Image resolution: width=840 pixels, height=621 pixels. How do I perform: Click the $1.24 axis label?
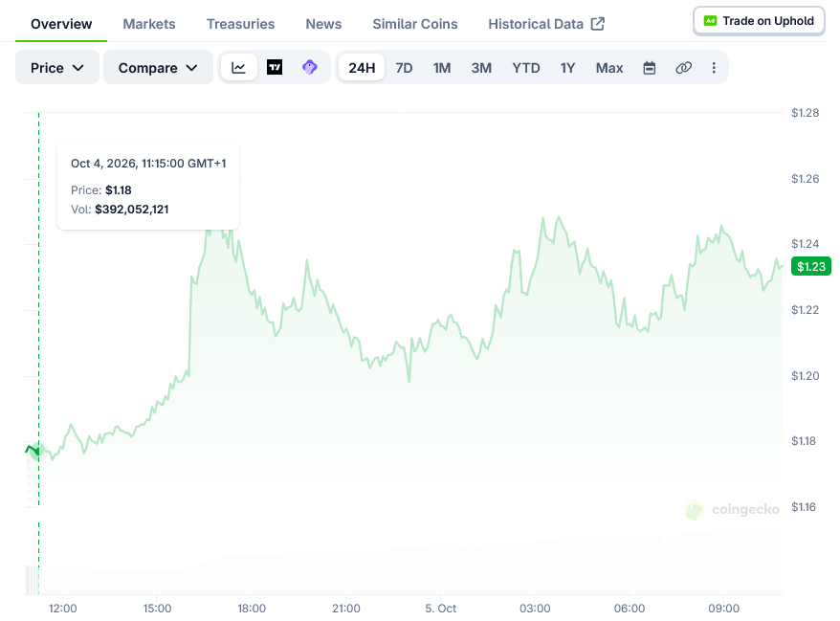tap(806, 244)
